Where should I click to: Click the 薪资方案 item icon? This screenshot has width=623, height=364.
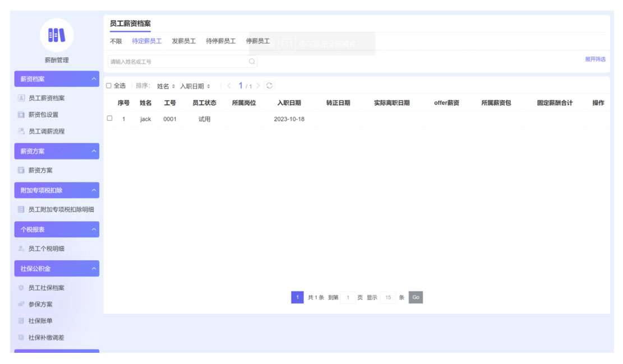click(x=21, y=170)
